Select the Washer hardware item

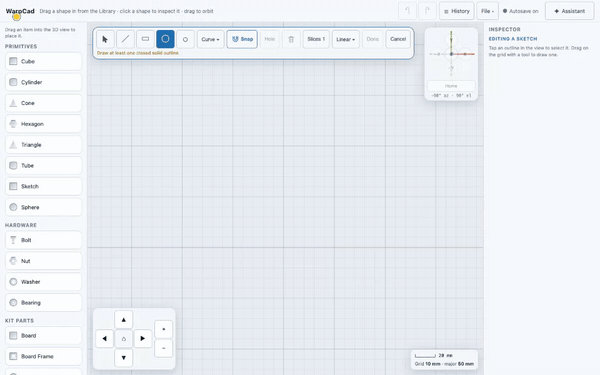coord(44,282)
